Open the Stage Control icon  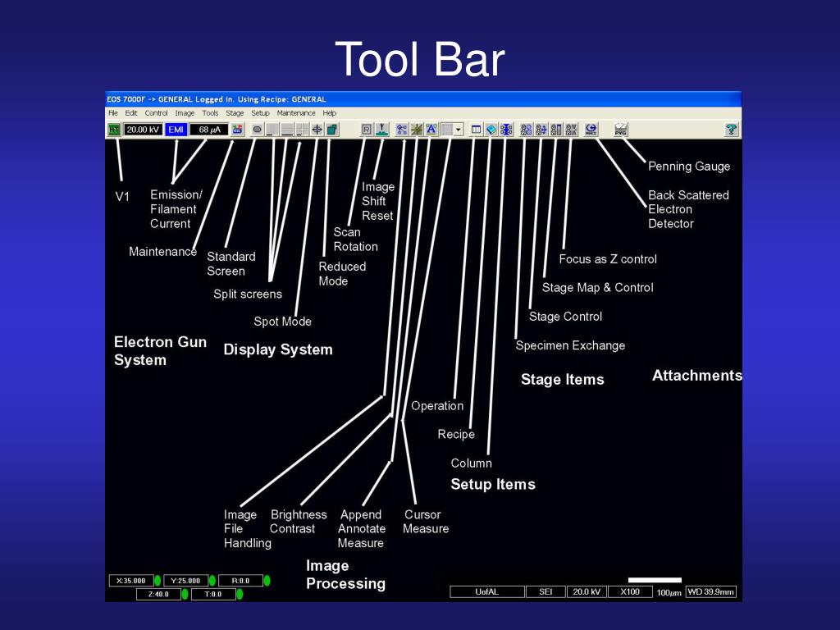pos(541,130)
